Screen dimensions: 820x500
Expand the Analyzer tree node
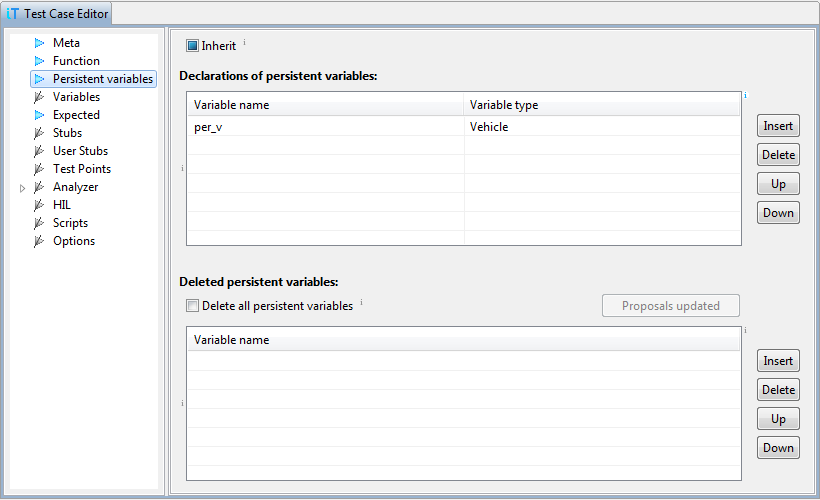click(x=22, y=188)
